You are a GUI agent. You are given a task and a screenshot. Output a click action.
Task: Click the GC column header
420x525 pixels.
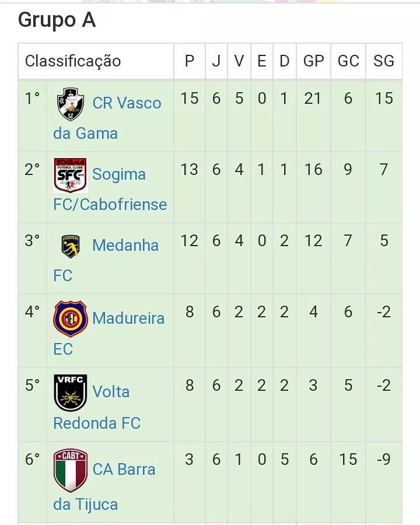click(x=348, y=61)
